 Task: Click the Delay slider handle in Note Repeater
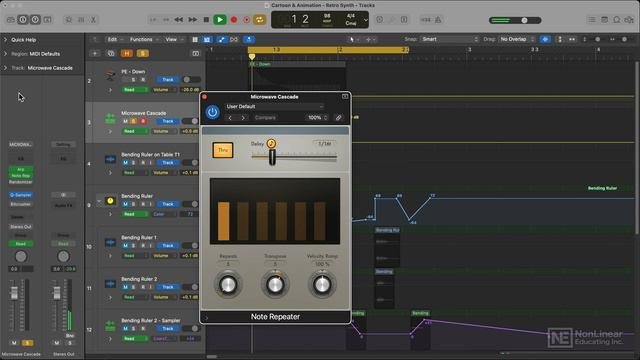[272, 157]
